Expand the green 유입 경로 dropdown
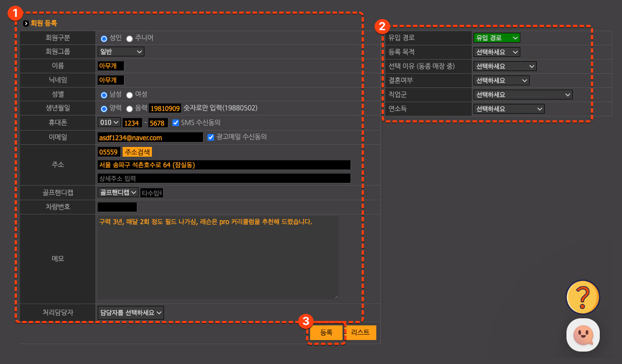 [496, 38]
